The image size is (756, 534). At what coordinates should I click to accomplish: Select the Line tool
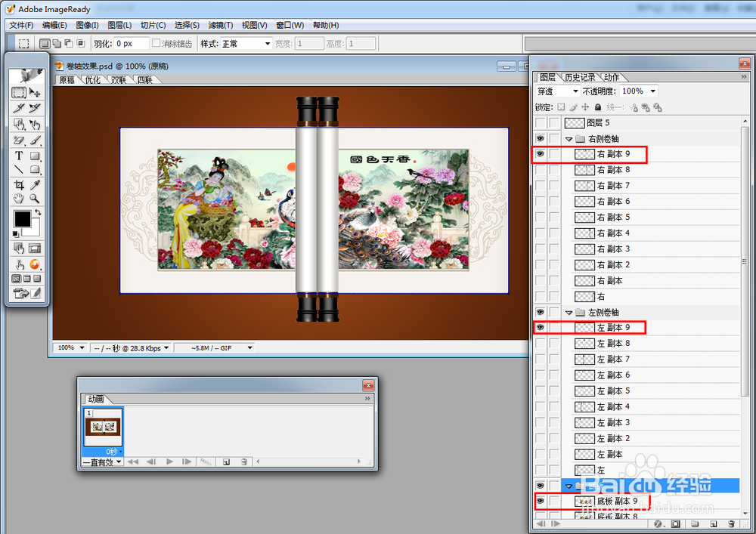pos(19,169)
